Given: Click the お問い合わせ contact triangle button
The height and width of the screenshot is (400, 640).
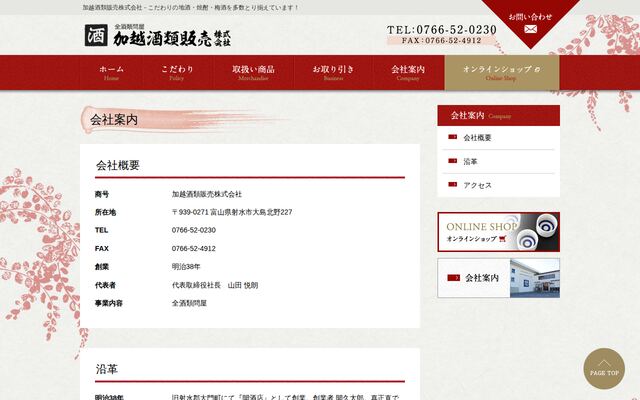Looking at the screenshot, I should click(530, 22).
